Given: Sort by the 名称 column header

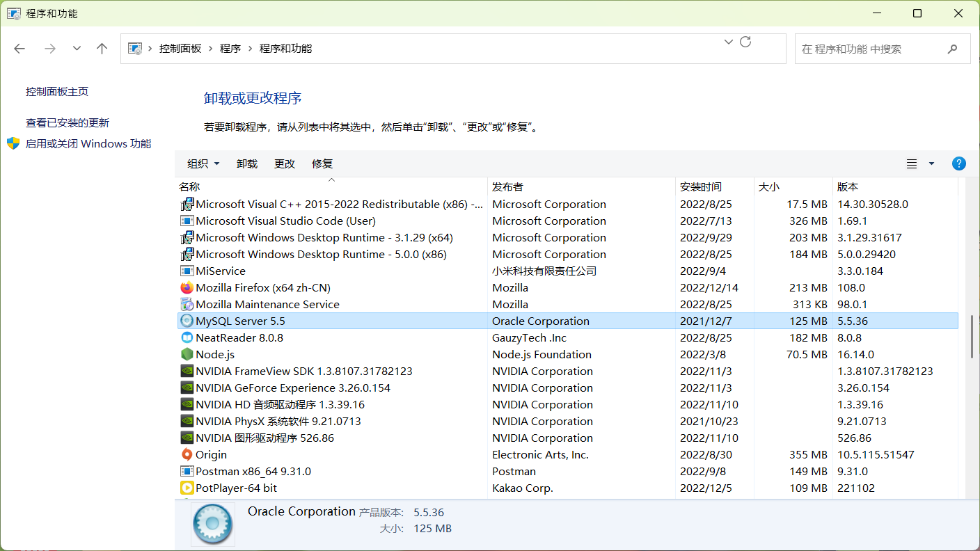Looking at the screenshot, I should point(331,186).
